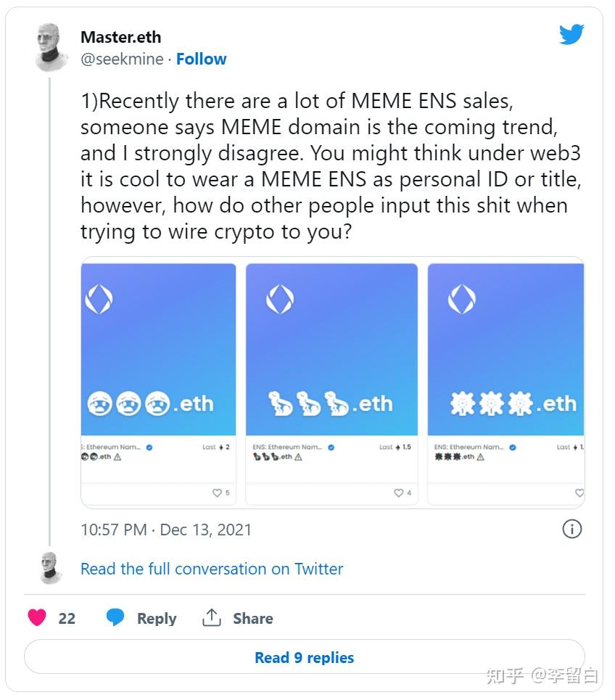615x700 pixels.
Task: Click Follow next to @seekmine
Action: point(201,59)
